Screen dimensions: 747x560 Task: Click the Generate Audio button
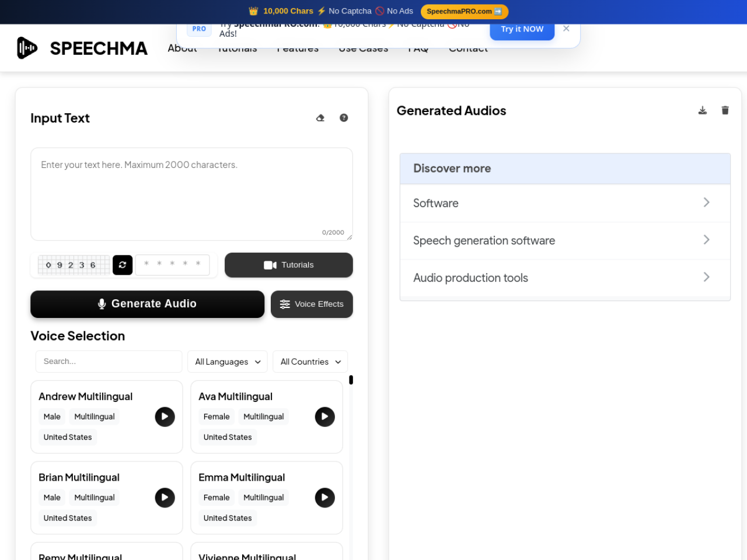[147, 304]
